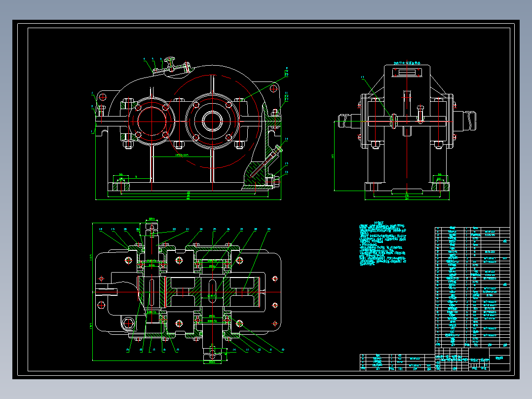Click the large hatched gear in the plan view center
This screenshot has width=532, height=399.
tap(212, 292)
